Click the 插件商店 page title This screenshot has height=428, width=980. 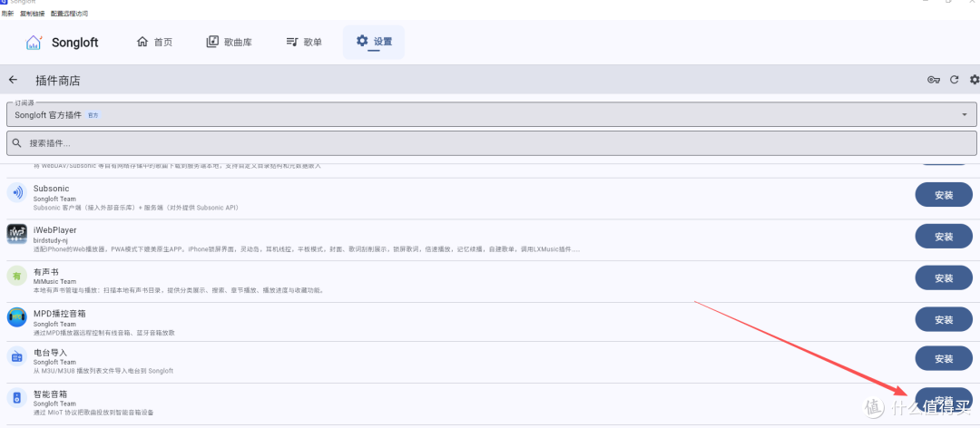58,81
